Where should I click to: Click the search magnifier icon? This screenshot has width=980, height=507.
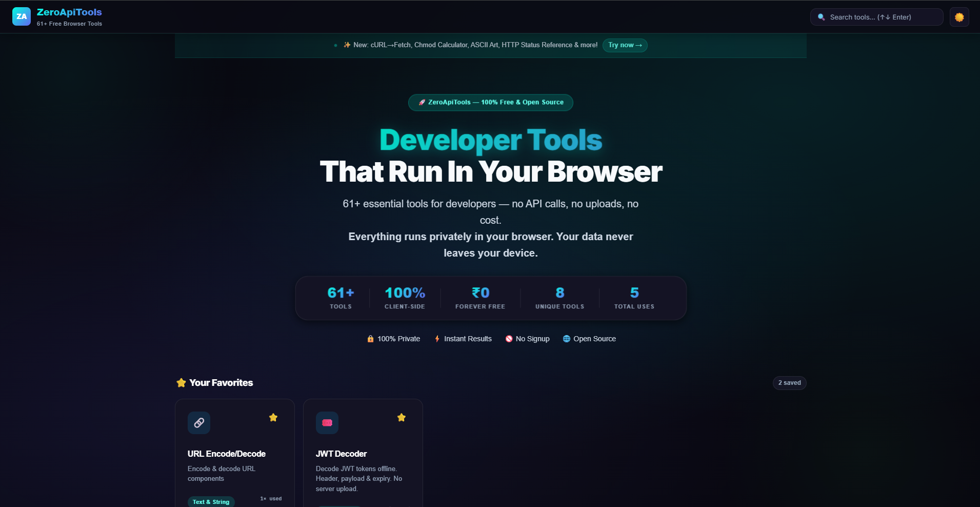tap(821, 17)
